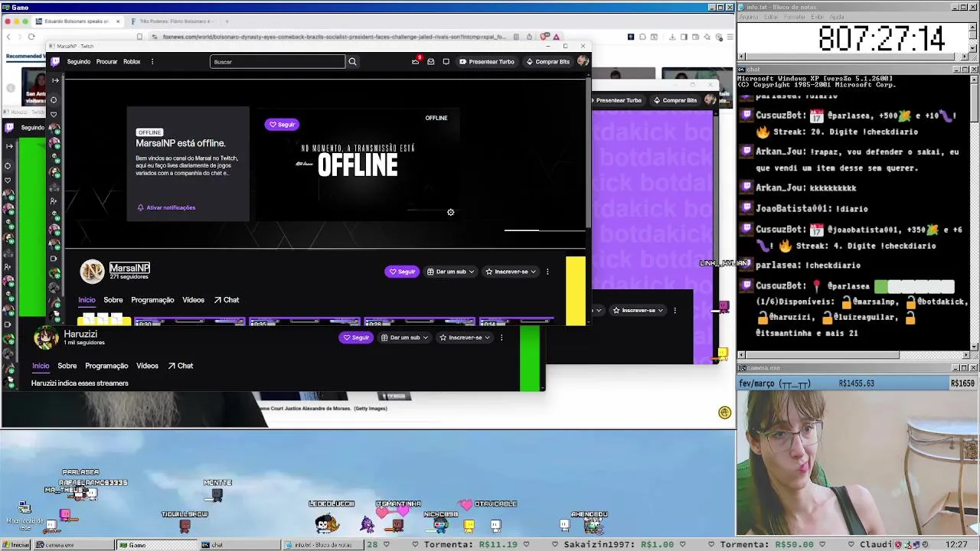Focus the Buscar search field in Twitch
The width and height of the screenshot is (980, 551).
pos(277,61)
